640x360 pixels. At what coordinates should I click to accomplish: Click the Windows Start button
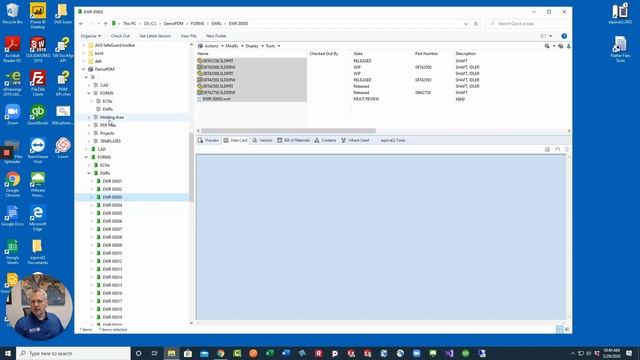click(8, 353)
